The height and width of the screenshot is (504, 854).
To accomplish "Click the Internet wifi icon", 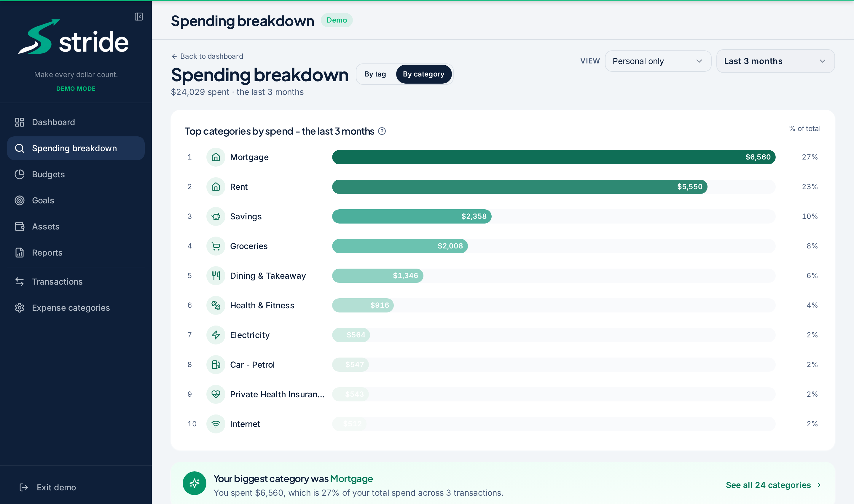I will (216, 424).
